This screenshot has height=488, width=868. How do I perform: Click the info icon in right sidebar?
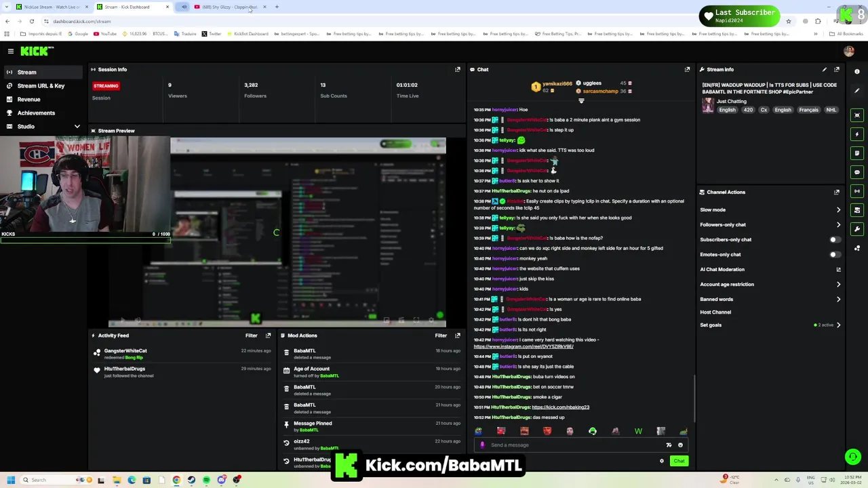[857, 72]
